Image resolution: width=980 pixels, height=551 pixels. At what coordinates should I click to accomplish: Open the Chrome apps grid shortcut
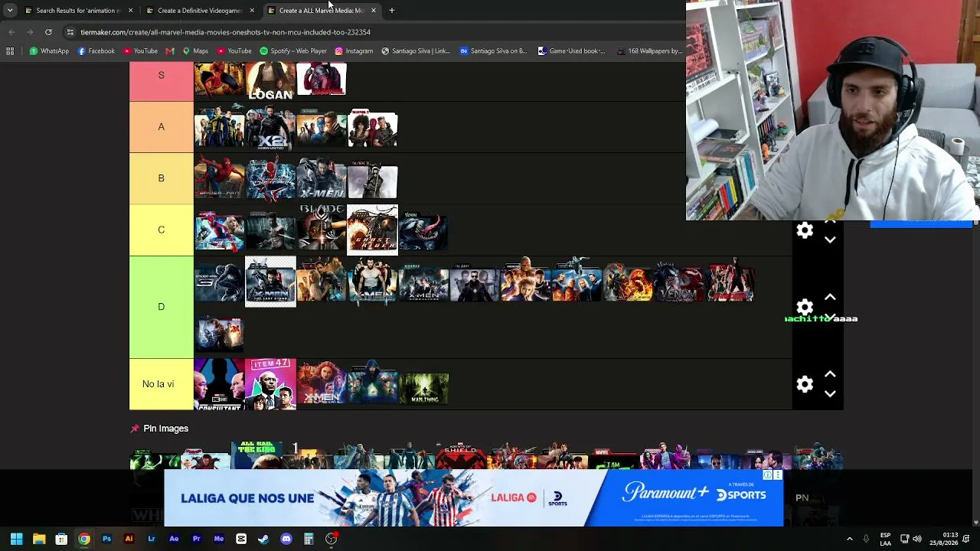(10, 51)
